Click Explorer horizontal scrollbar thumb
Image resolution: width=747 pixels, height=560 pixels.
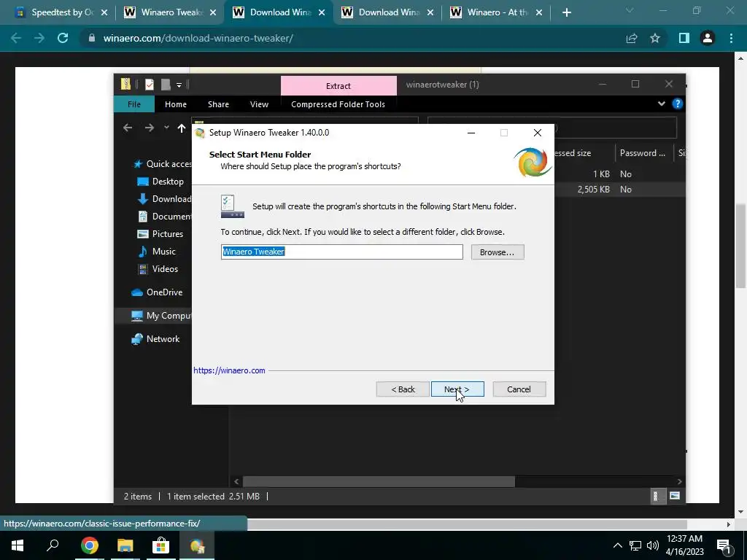379,481
